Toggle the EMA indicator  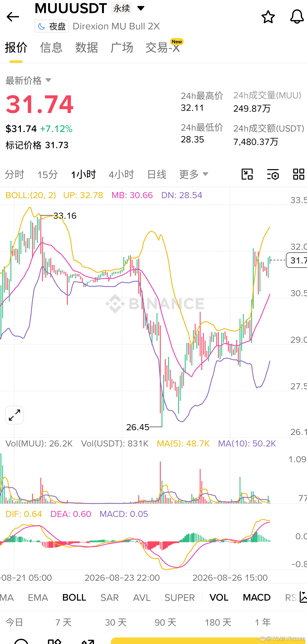(x=38, y=597)
